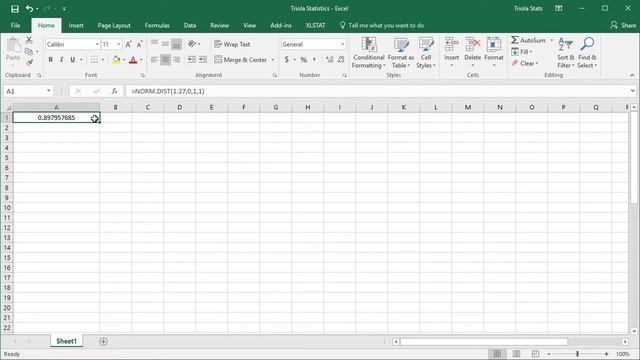Screen dimensions: 640x360
Task: Open the Clear options
Action: (x=525, y=63)
